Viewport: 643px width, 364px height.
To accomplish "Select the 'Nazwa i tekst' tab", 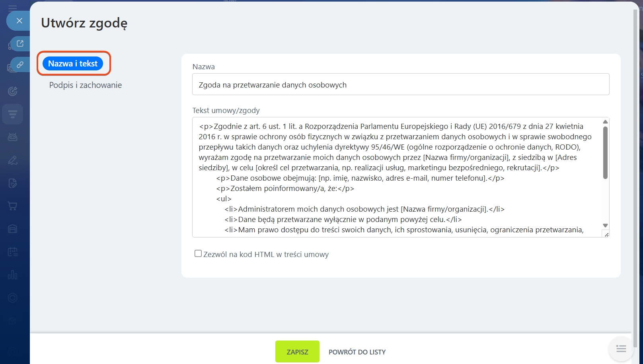I will coord(73,64).
